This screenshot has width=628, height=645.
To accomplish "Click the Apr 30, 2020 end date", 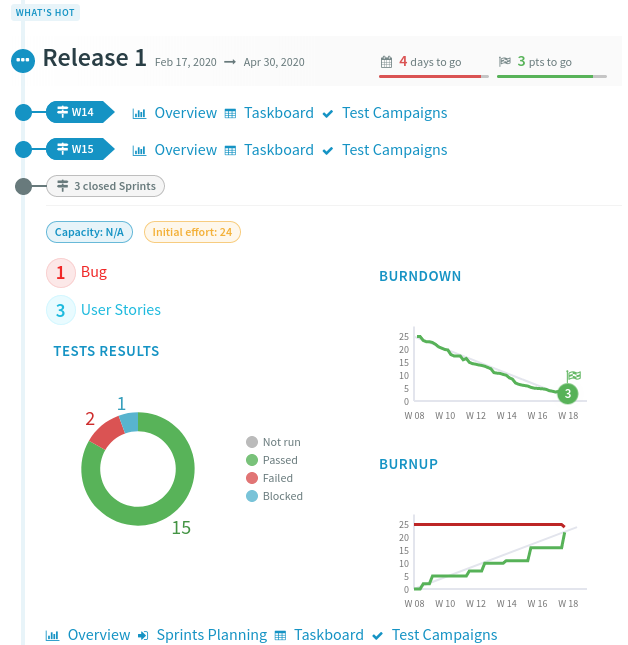I will click(274, 62).
